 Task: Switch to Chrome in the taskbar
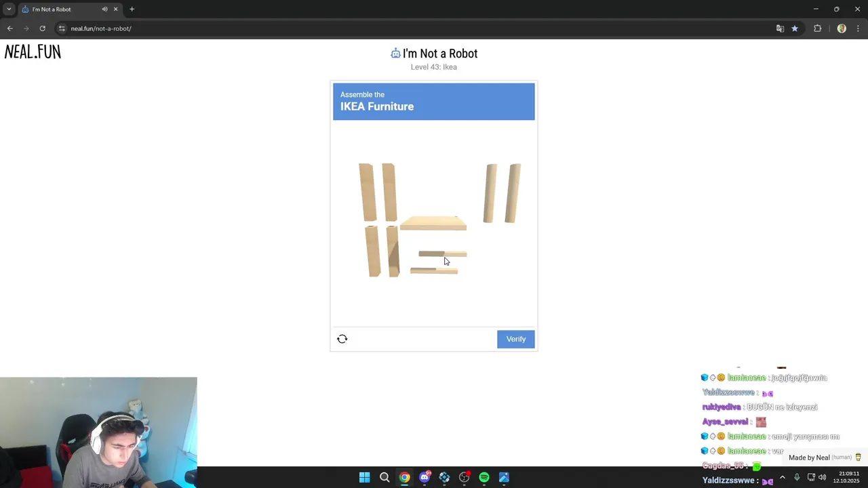click(404, 477)
